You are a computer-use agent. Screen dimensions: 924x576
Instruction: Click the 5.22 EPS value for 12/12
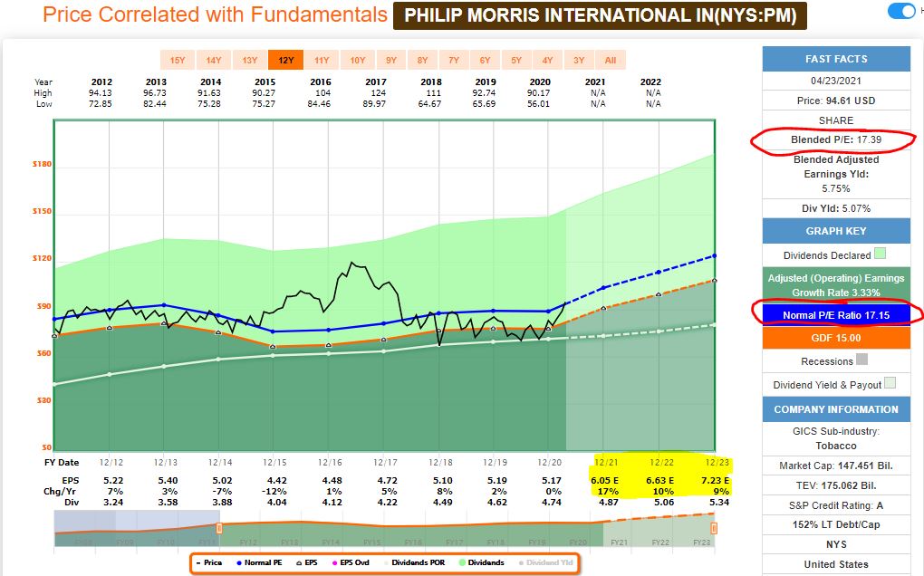(x=113, y=481)
